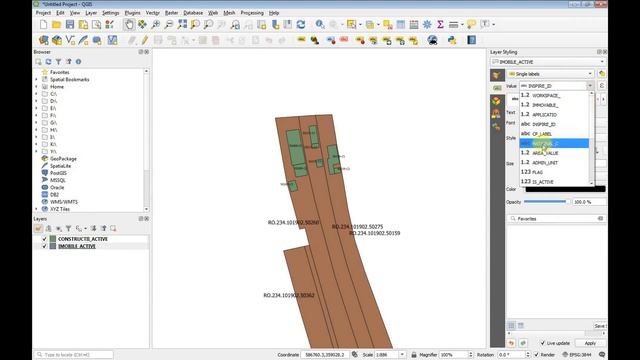Open the Measure tool dropdown arrow
This screenshot has width=640, height=360.
pos(462,25)
